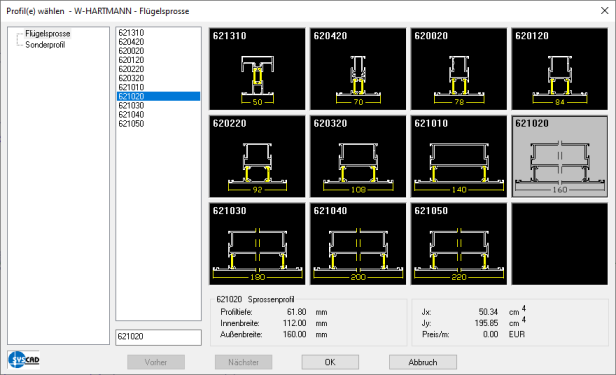The width and height of the screenshot is (616, 375).
Task: Select the 621050 profile with 220 width
Action: tap(459, 244)
